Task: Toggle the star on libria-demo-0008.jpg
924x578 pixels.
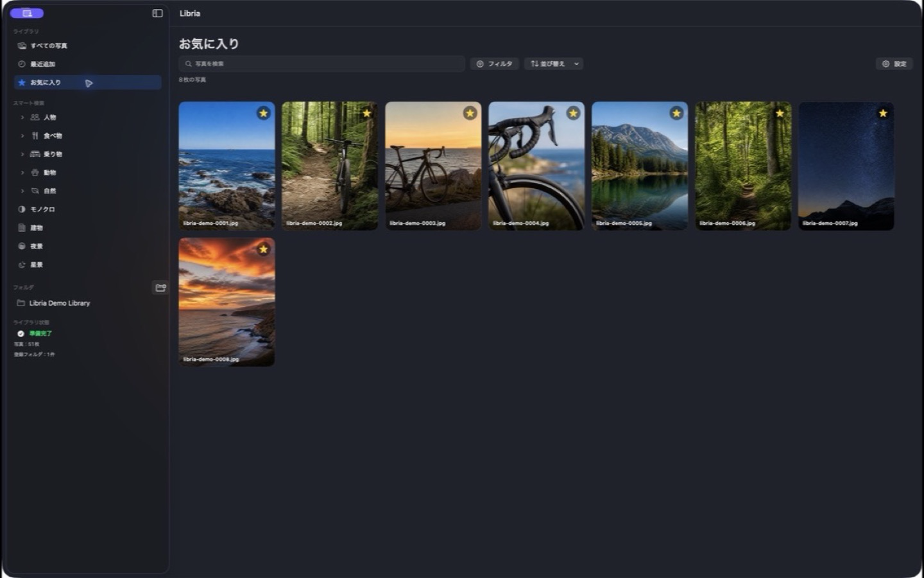Action: click(263, 249)
